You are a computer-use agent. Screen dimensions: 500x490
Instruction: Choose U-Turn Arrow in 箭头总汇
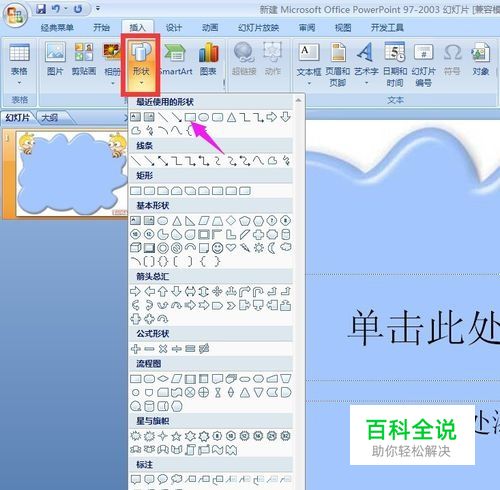click(x=258, y=292)
